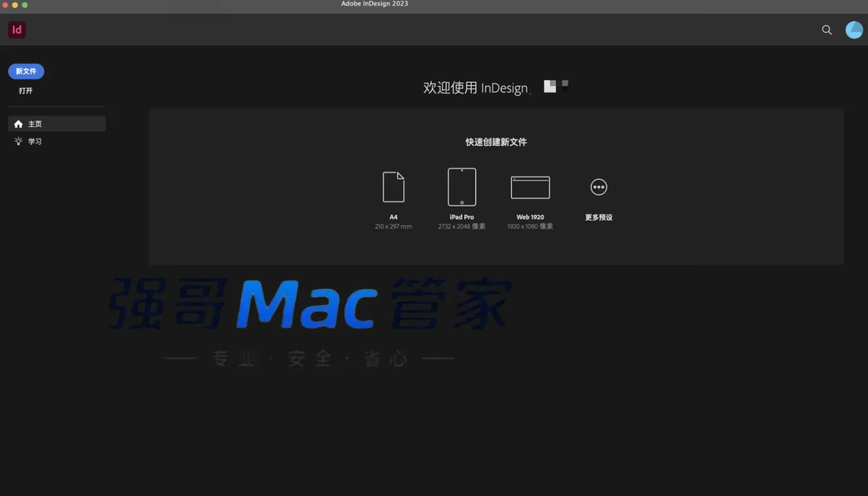Click the 打开 button

25,91
